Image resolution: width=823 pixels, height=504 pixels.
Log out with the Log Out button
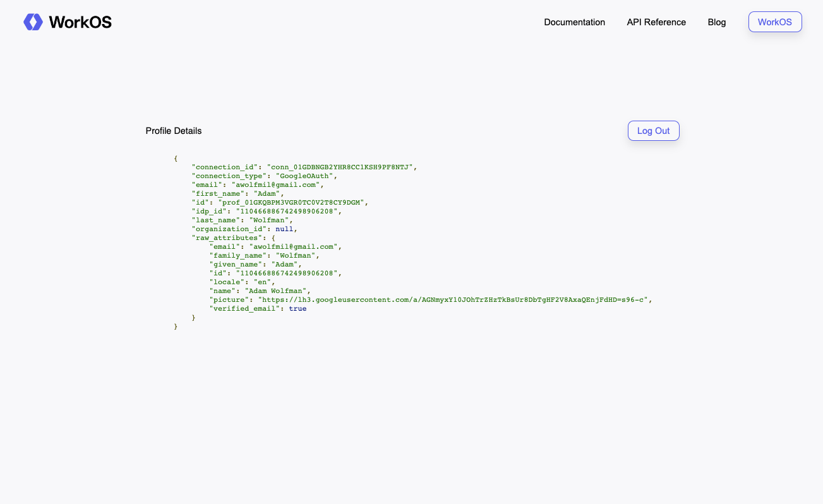[x=653, y=131]
